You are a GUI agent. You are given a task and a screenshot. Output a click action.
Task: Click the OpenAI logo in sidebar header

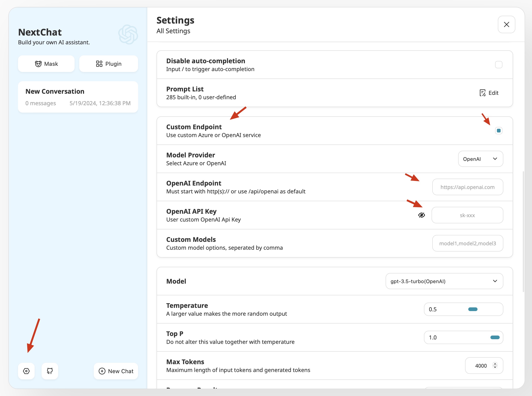point(128,34)
